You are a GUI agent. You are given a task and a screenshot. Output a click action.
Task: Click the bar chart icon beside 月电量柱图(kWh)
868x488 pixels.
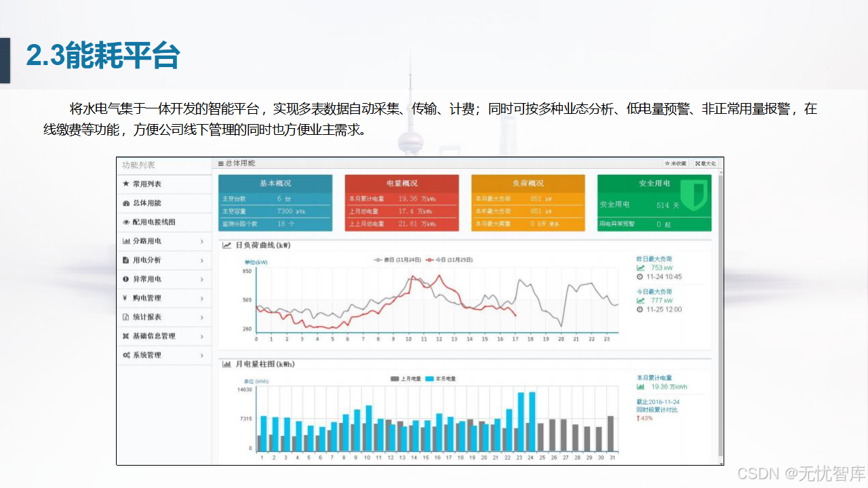227,365
